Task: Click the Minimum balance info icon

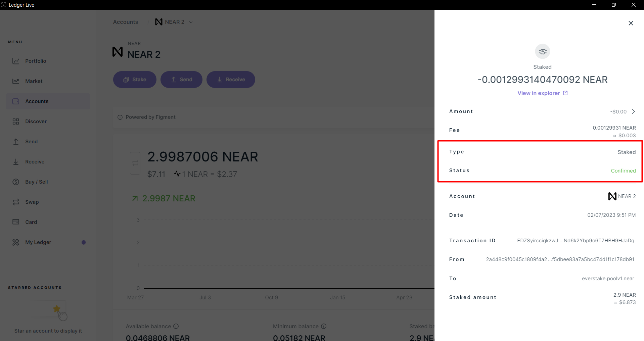Action: 324,326
